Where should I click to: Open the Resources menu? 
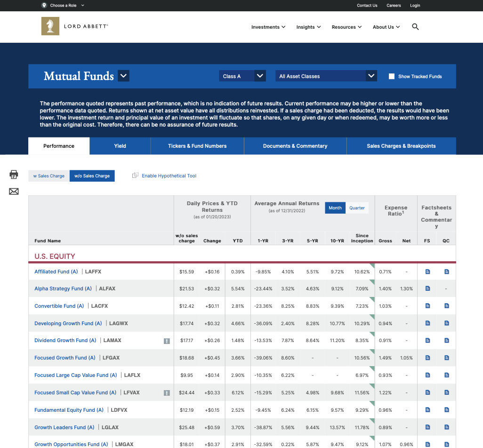[x=346, y=27]
